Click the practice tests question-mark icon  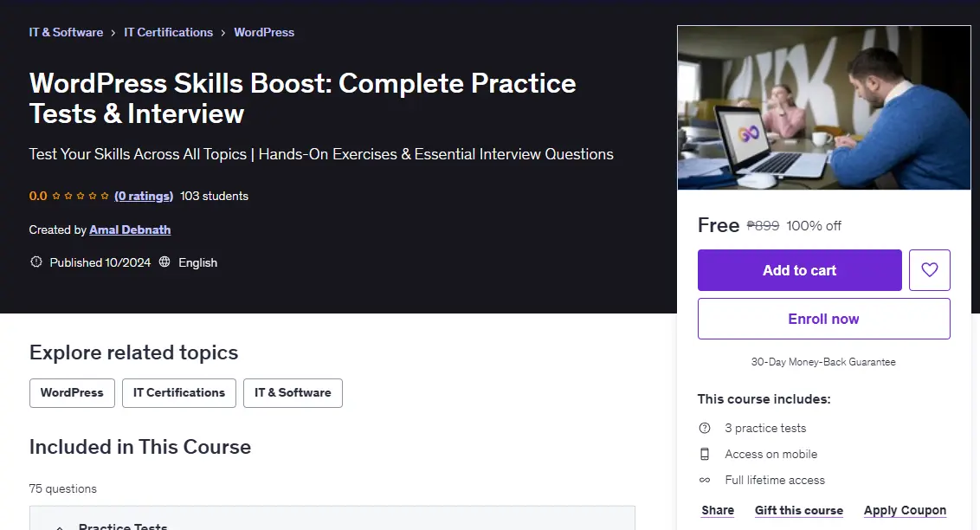(x=705, y=428)
